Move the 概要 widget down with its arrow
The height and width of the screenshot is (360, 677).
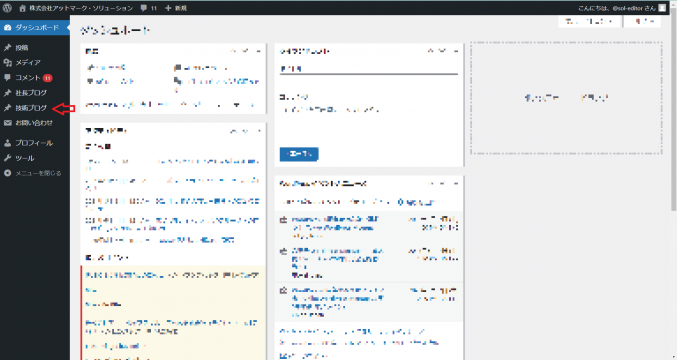246,51
